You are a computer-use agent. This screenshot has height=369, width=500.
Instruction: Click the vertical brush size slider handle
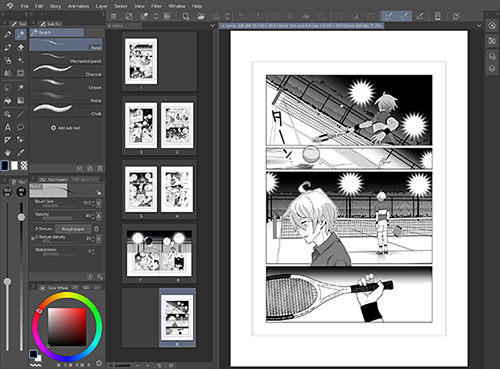pyautogui.click(x=7, y=282)
